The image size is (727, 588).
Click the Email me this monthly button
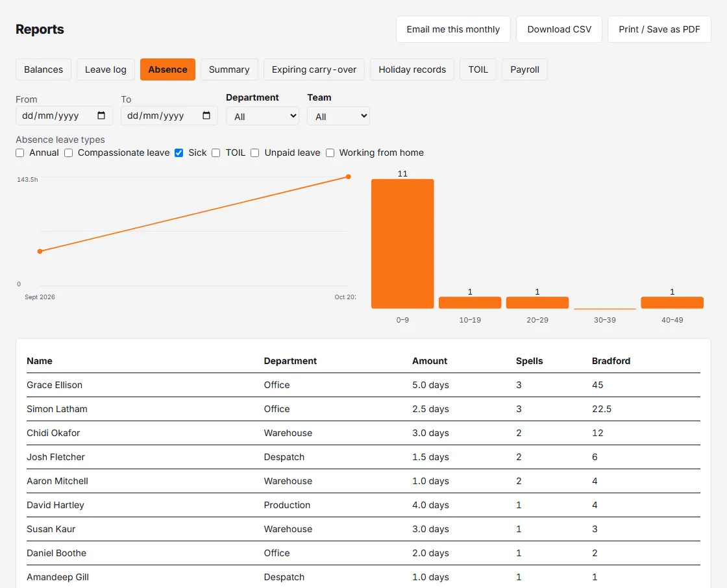point(454,29)
